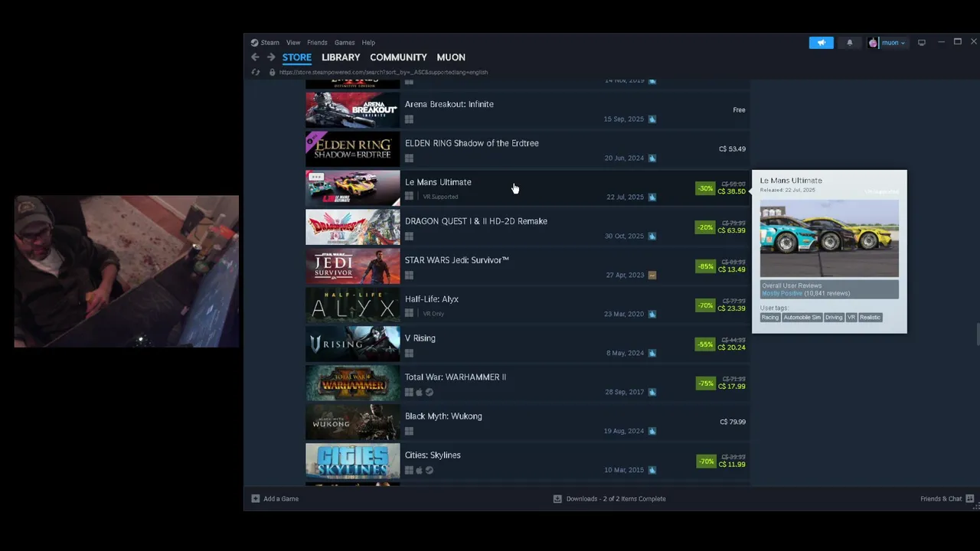This screenshot has width=980, height=551.
Task: Open the Steam menu
Action: pyautogui.click(x=269, y=43)
